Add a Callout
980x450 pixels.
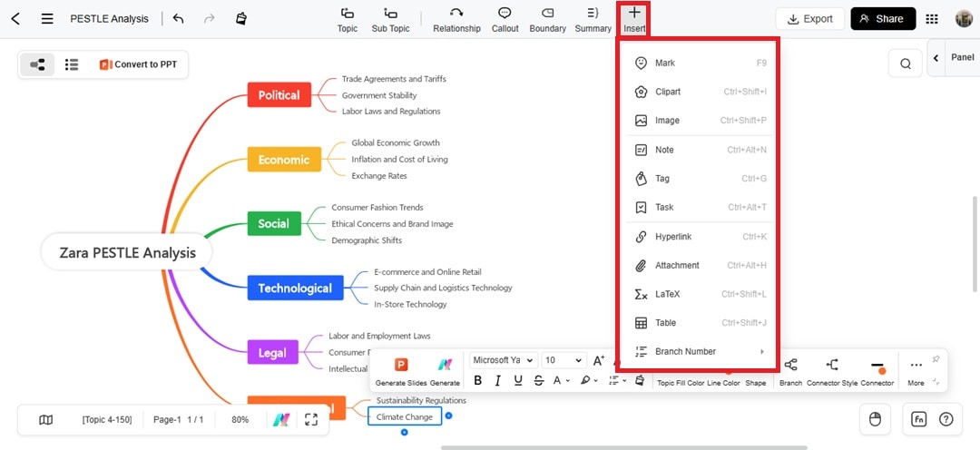point(505,20)
